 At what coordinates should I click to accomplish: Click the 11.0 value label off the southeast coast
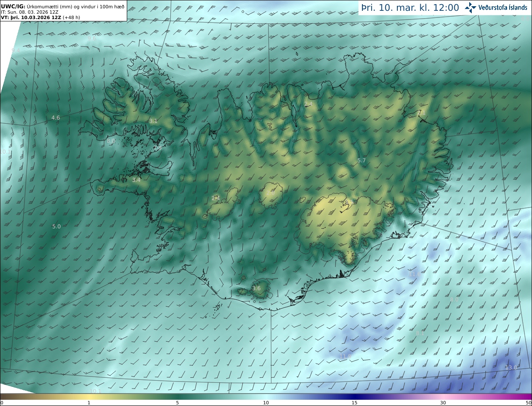(x=414, y=274)
